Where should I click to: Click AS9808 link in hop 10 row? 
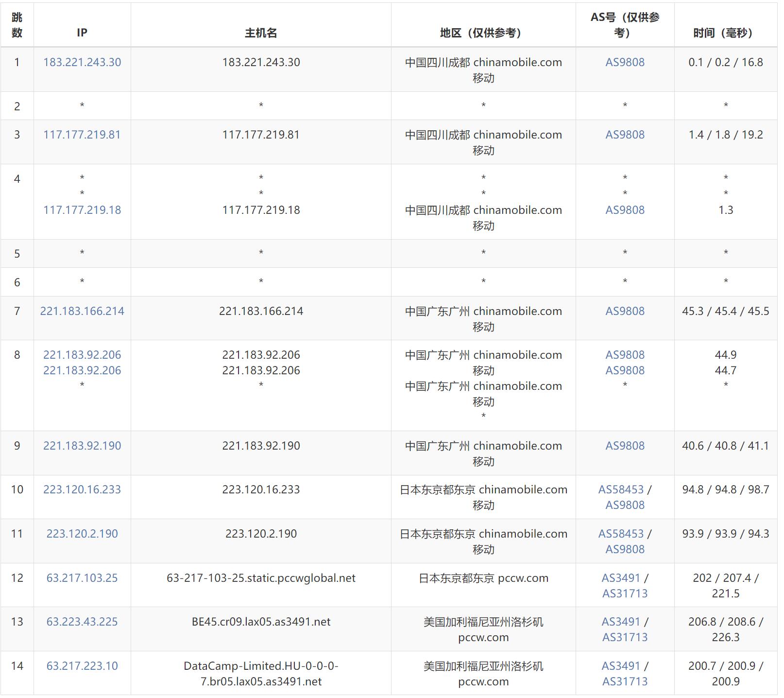tap(625, 505)
